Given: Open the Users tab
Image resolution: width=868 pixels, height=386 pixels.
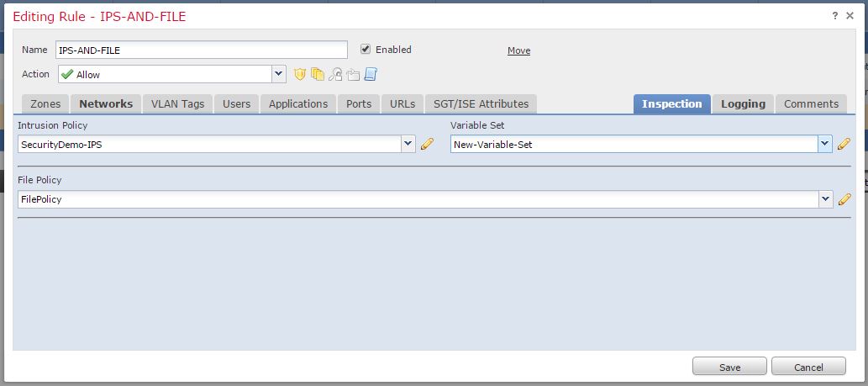Looking at the screenshot, I should point(236,104).
